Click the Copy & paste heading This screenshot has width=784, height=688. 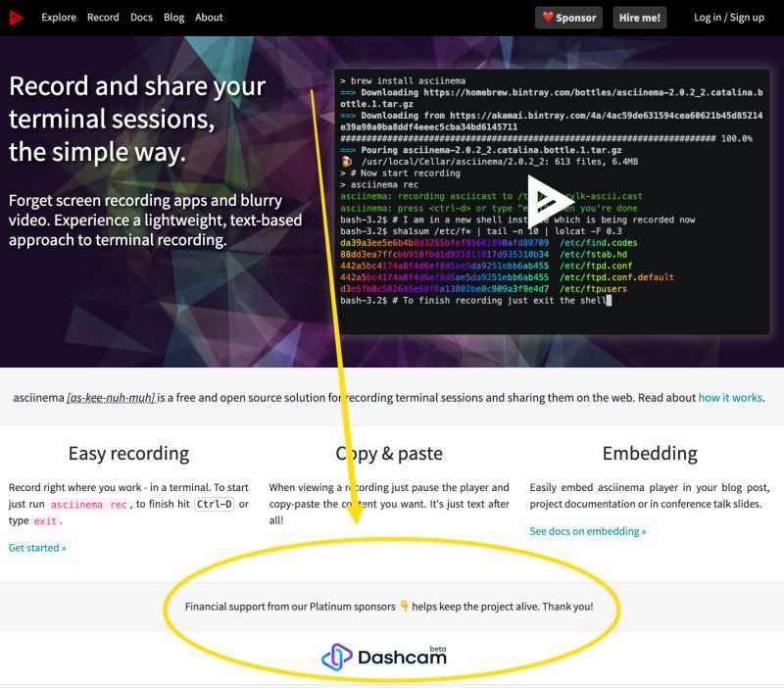click(x=389, y=454)
